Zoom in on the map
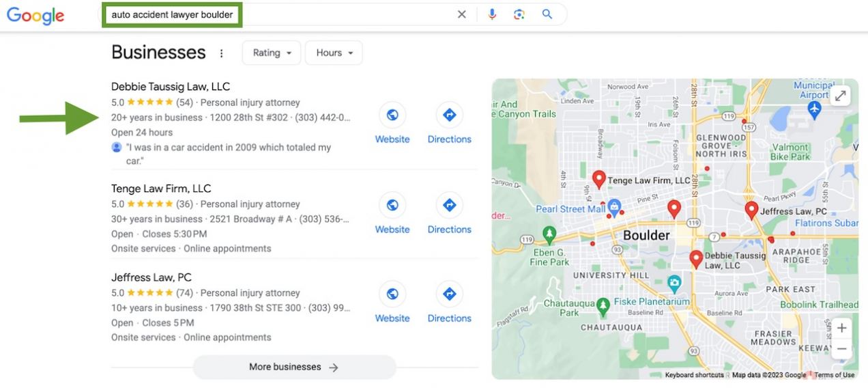This screenshot has width=868, height=388. click(x=841, y=328)
